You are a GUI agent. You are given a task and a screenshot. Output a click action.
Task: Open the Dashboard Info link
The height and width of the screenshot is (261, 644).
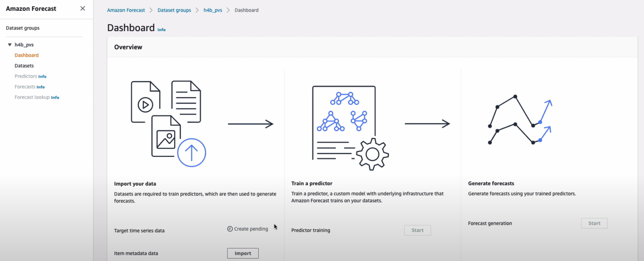click(161, 29)
